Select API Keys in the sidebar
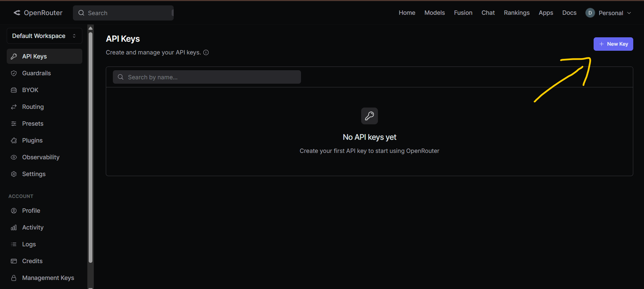This screenshot has width=644, height=289. (44, 56)
